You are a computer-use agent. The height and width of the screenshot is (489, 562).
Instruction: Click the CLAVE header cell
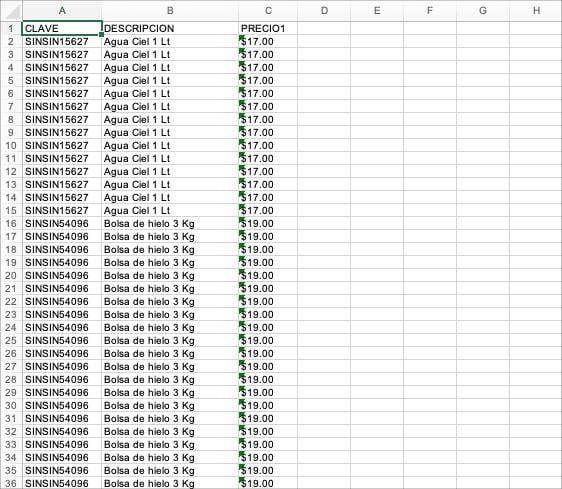(62, 28)
